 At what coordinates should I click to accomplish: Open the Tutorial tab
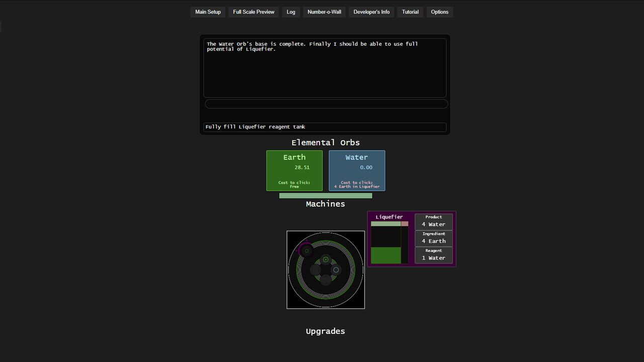[410, 12]
